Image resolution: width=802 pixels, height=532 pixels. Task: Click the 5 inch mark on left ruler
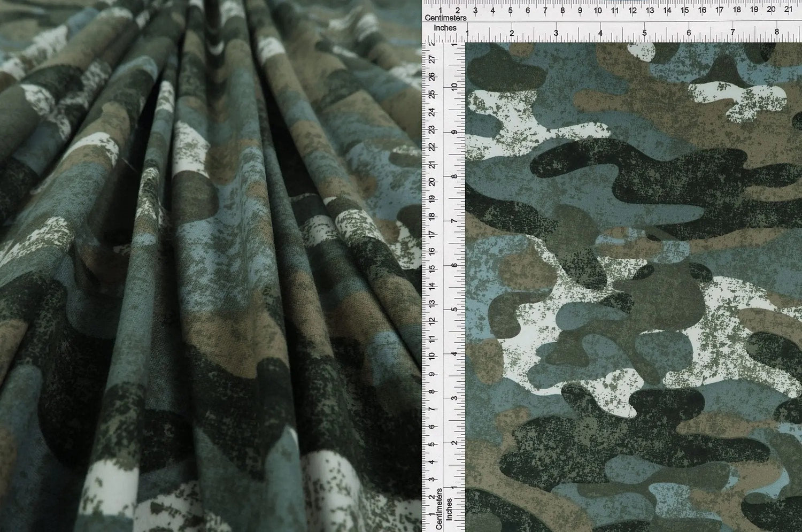click(454, 309)
